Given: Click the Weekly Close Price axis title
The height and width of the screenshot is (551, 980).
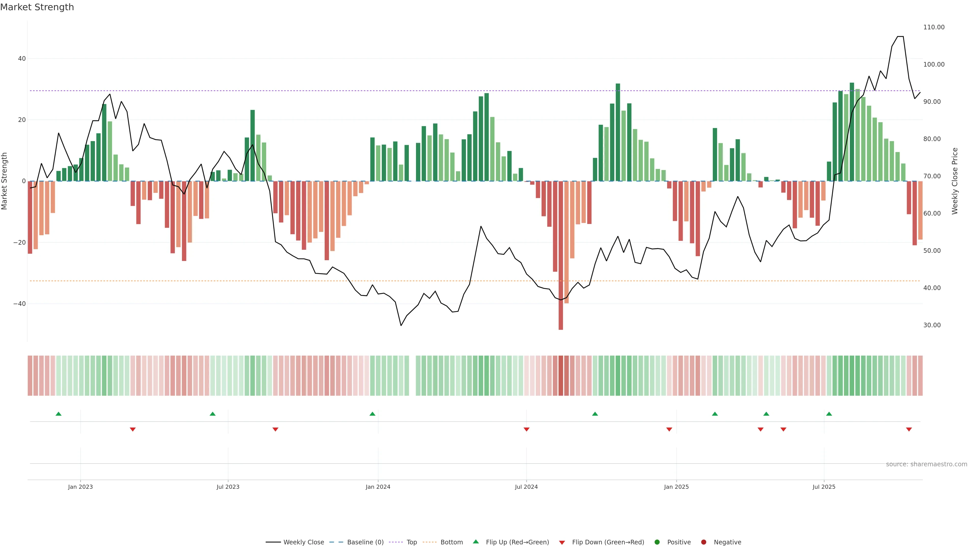Looking at the screenshot, I should tap(955, 181).
